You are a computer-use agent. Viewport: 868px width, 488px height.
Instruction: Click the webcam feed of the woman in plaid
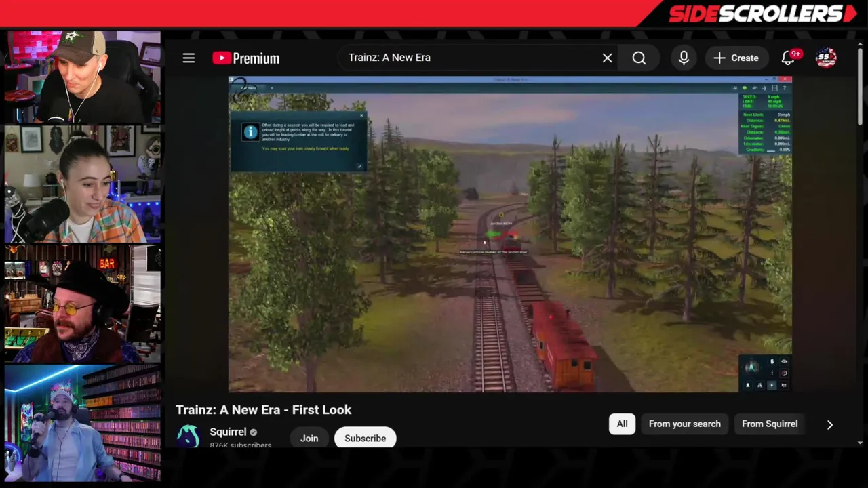point(82,184)
